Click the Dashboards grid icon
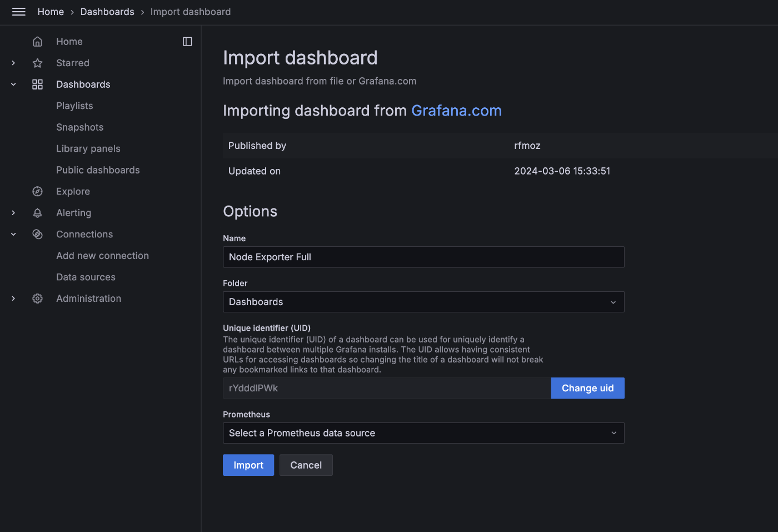Viewport: 778px width, 532px height. coord(37,84)
